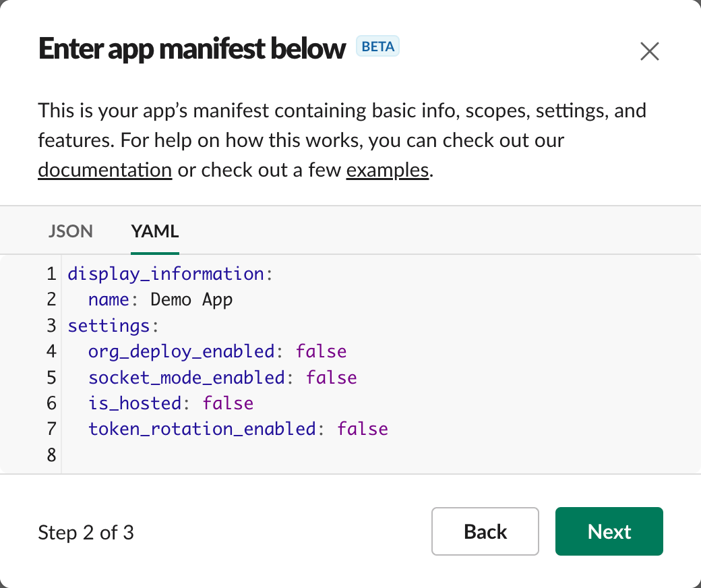Select the YAML tab
The width and height of the screenshot is (701, 588).
click(x=155, y=231)
